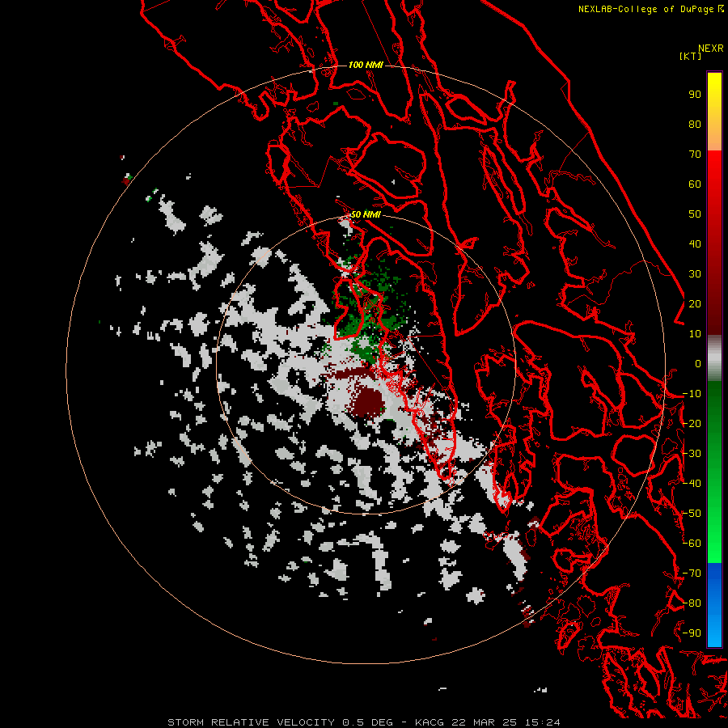Click the -40 value on the velocity scale
Image resolution: width=728 pixels, height=728 pixels.
(692, 484)
